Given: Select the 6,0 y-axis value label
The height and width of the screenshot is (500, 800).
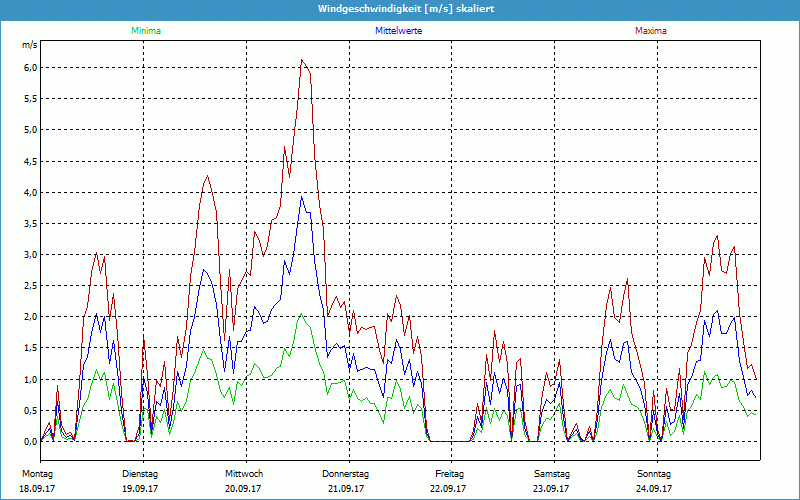Looking at the screenshot, I should [x=30, y=67].
